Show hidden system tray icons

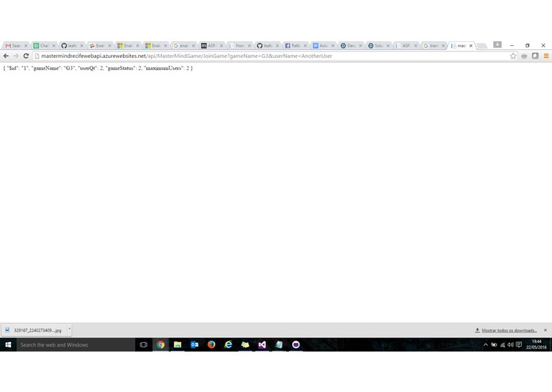[x=485, y=344]
